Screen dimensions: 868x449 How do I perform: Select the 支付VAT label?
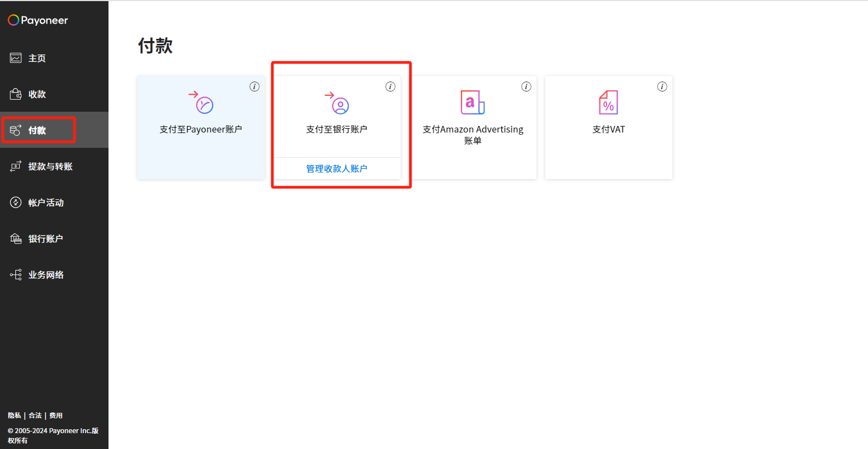[608, 129]
